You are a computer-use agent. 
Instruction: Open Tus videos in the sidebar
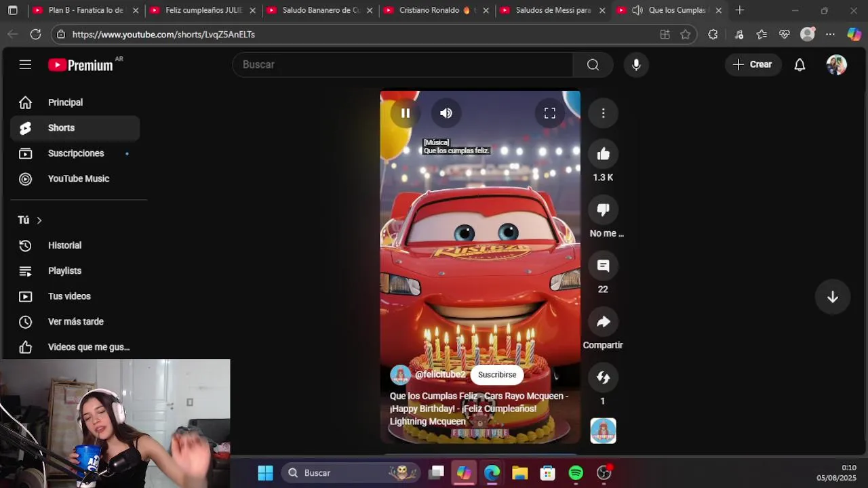75,296
